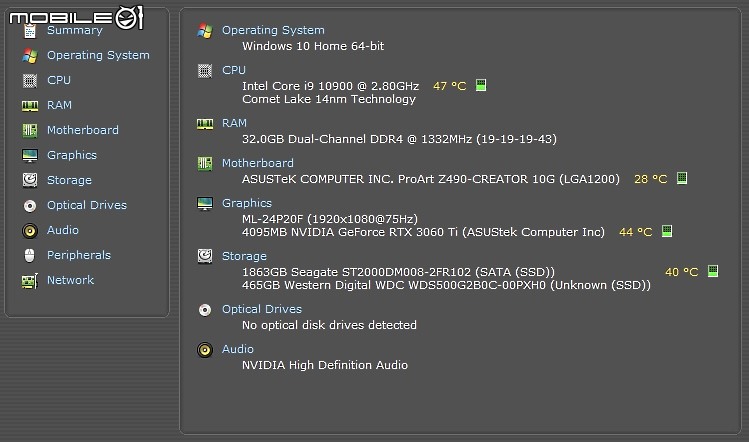Image resolution: width=749 pixels, height=442 pixels.
Task: Click the Motherboard icon in sidebar
Action: (x=30, y=130)
